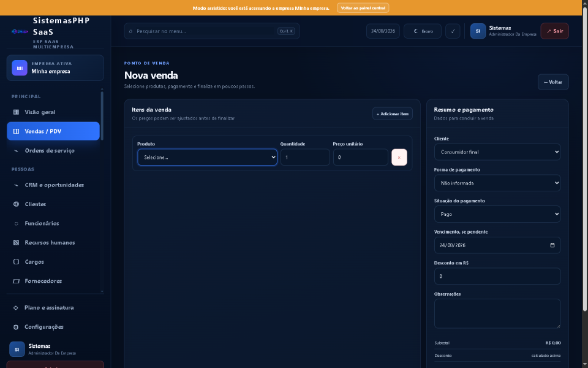Click the Clientes sidebar icon
Viewport: 588px width, 368px height.
pos(16,204)
